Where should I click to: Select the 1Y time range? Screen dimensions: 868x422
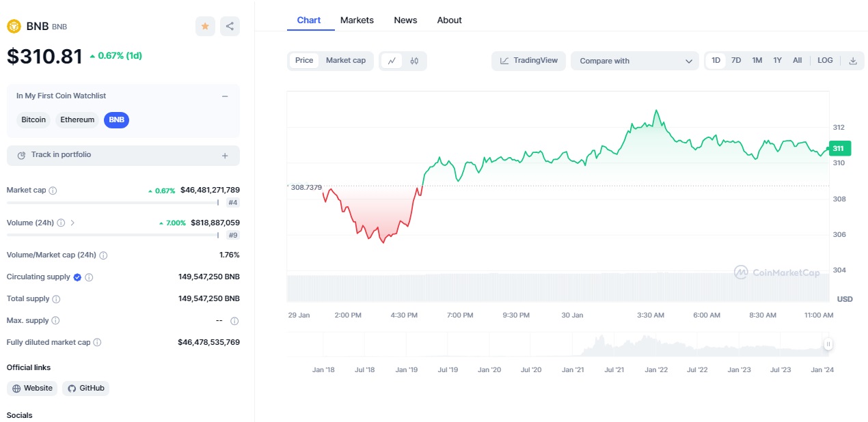pyautogui.click(x=778, y=61)
